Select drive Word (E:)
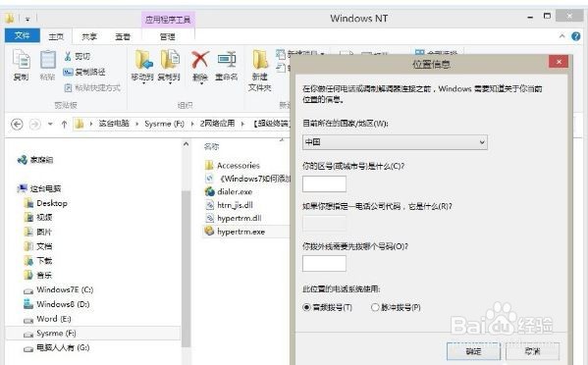Image resolution: width=588 pixels, height=365 pixels. tap(47, 319)
